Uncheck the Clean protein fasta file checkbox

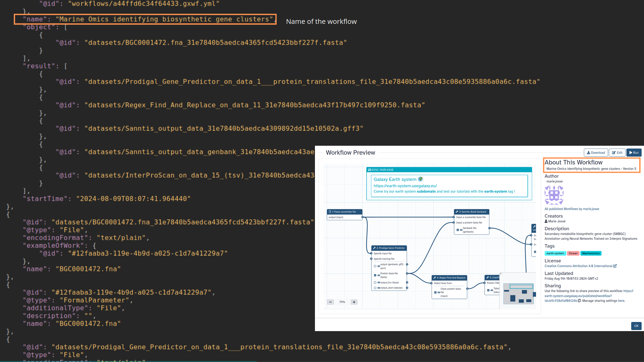coord(435,292)
